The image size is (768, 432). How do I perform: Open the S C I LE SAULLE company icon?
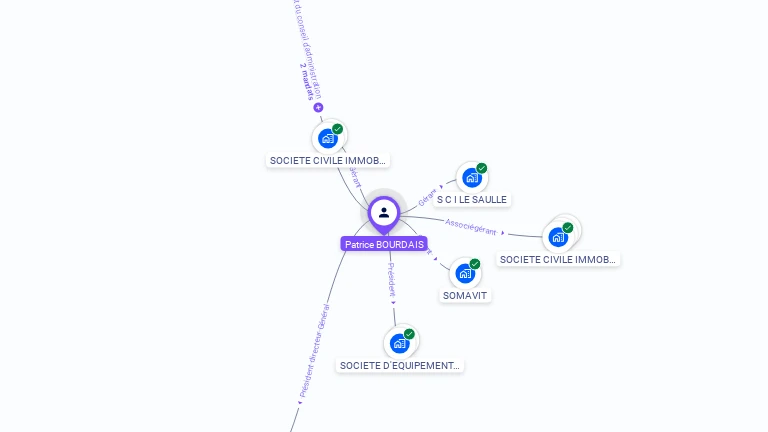coord(472,178)
